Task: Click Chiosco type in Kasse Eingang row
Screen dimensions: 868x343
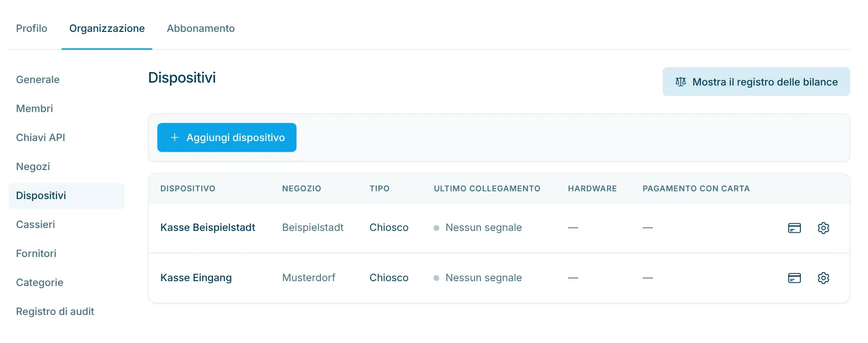Action: (389, 278)
